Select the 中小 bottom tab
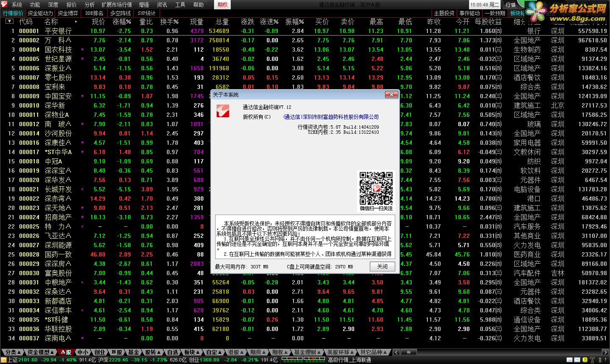 point(83,352)
